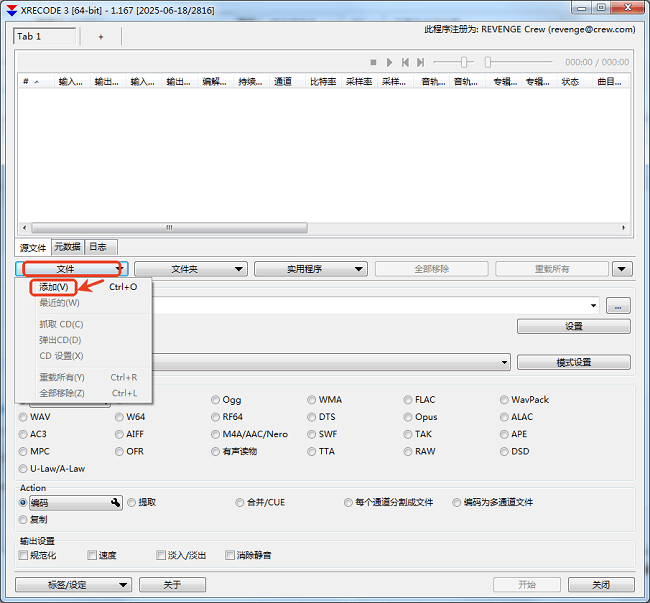The image size is (650, 603).
Task: Select the Ogg output format
Action: coord(226,400)
